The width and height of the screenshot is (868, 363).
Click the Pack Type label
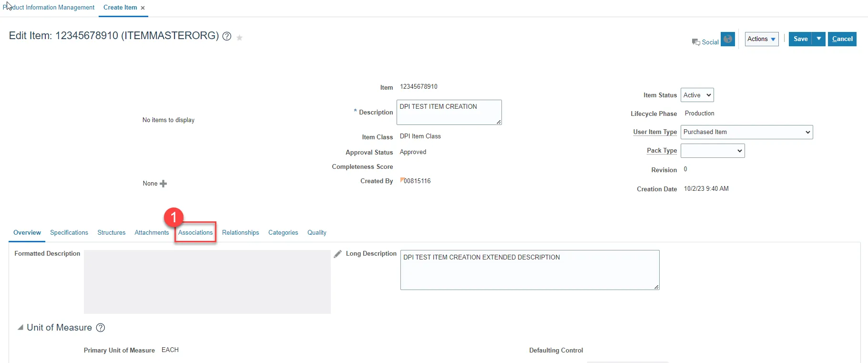click(x=662, y=151)
